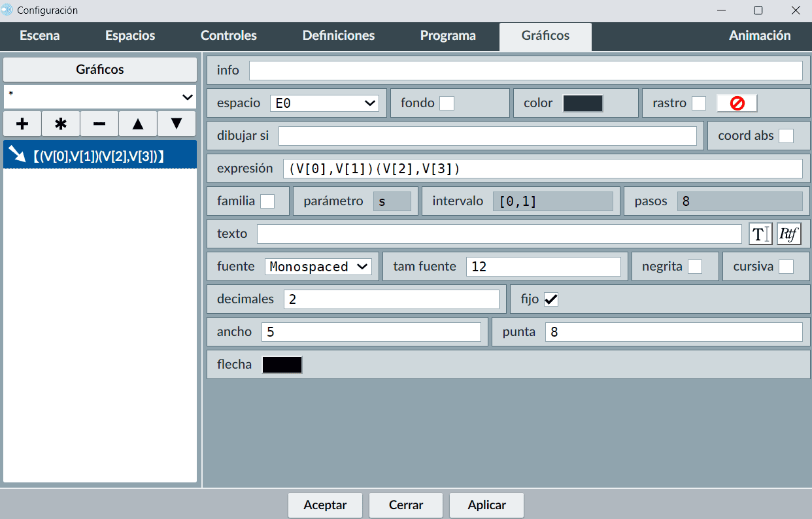Viewport: 812px width, 519px height.
Task: Open the flecha black color swatch
Action: click(x=282, y=365)
